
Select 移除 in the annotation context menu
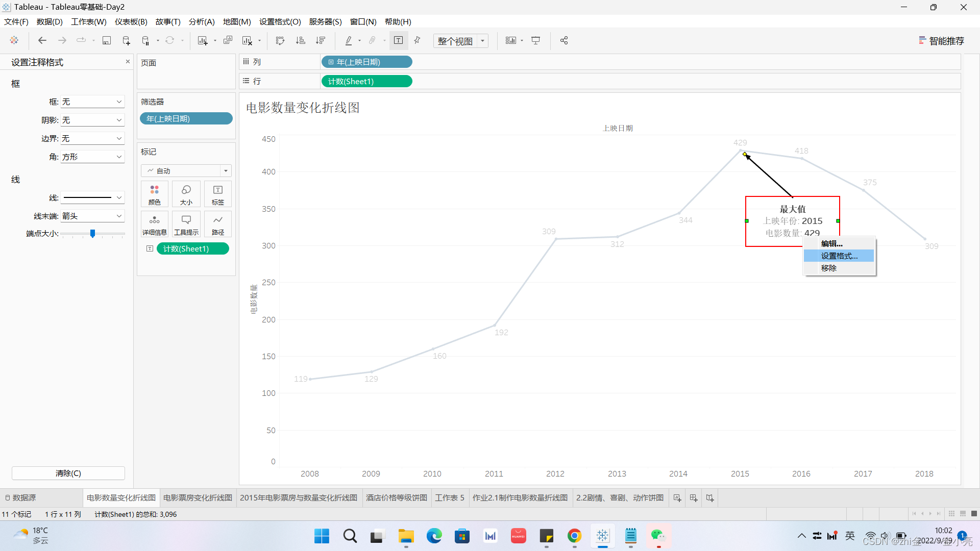click(x=828, y=268)
